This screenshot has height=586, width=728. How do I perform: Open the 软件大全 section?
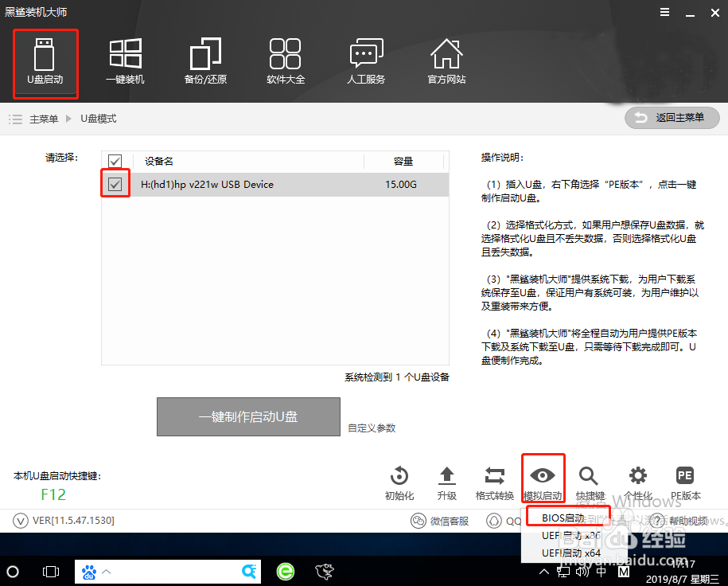coord(286,62)
